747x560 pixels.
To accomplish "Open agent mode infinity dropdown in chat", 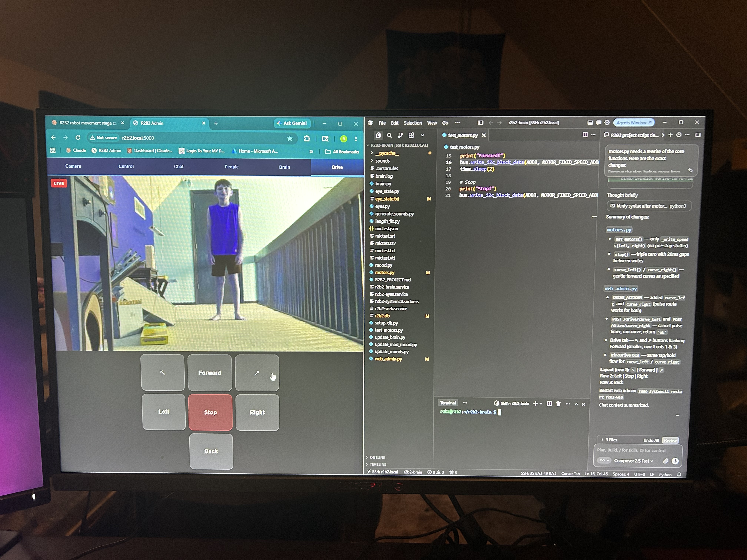I will pyautogui.click(x=604, y=460).
